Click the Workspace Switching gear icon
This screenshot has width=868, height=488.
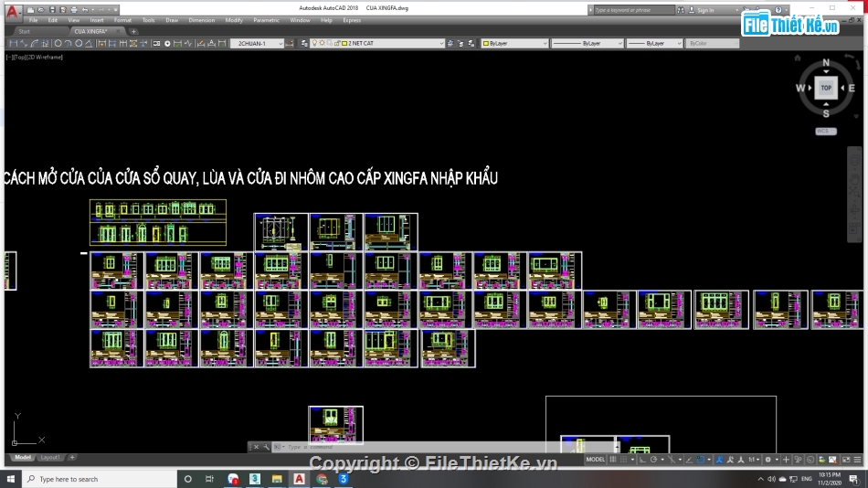coord(767,460)
